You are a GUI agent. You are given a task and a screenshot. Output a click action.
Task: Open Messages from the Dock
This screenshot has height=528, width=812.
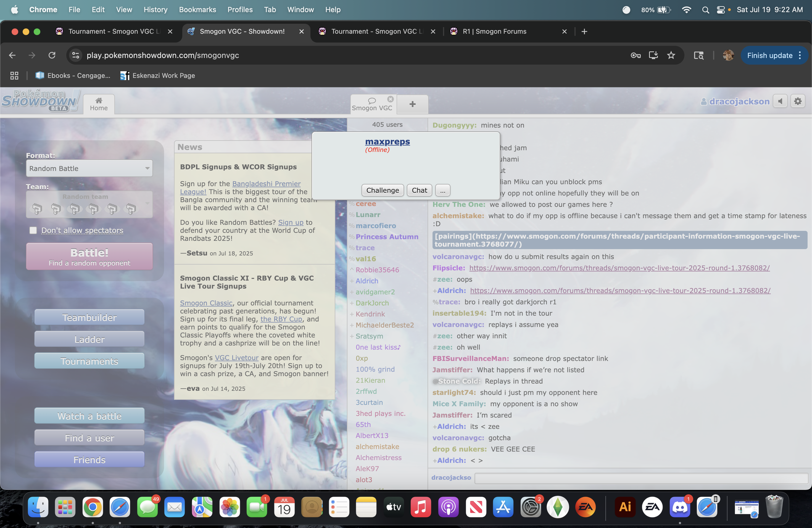pos(147,507)
